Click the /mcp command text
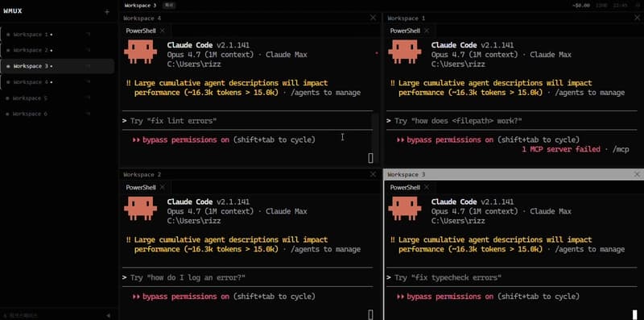Image resolution: width=644 pixels, height=320 pixels. [621, 149]
